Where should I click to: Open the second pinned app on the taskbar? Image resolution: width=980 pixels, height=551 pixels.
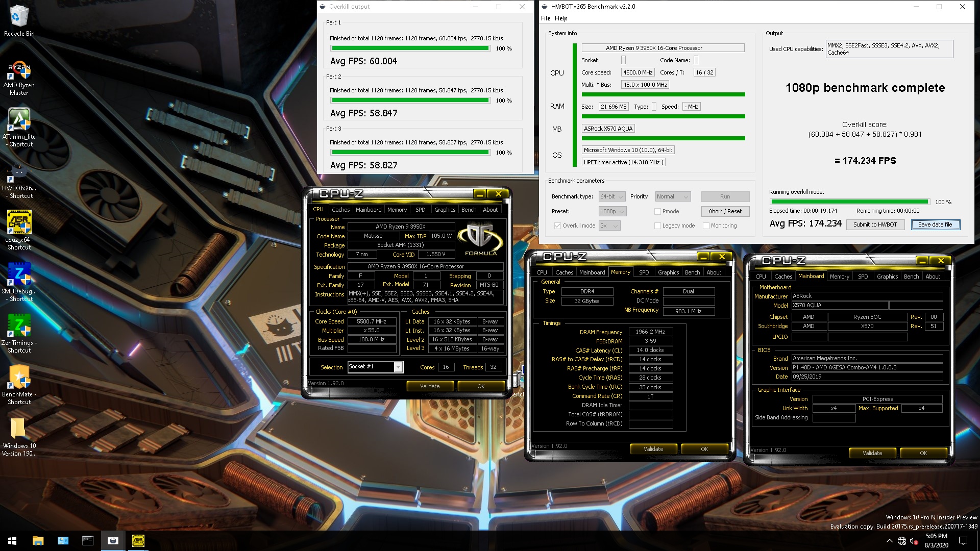coord(63,540)
